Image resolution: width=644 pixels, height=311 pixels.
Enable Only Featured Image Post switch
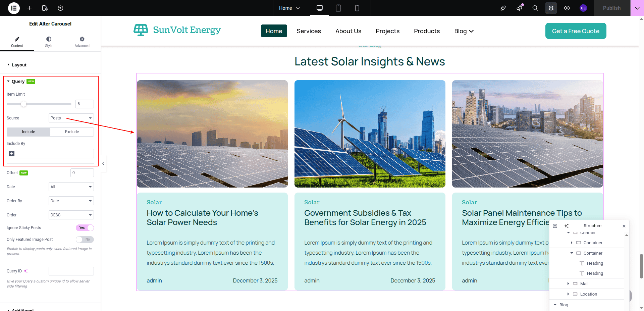(85, 240)
